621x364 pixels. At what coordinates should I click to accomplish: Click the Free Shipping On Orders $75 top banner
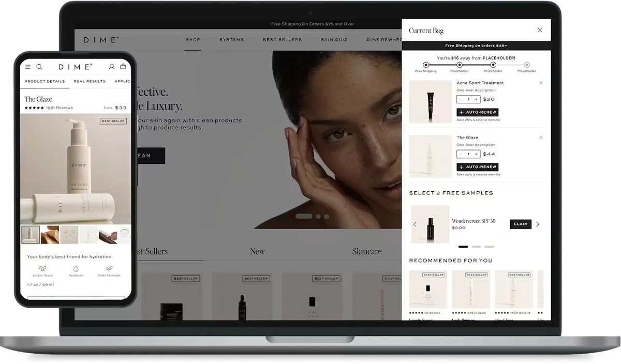click(x=313, y=24)
